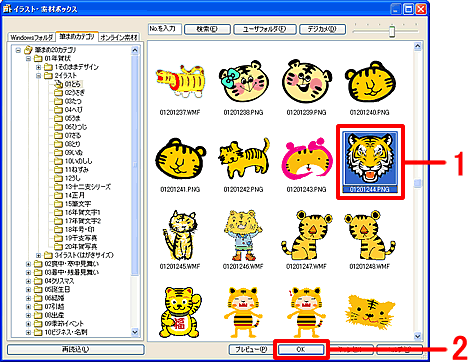Click the プレビュー(P) preview button
470x362 pixels.
[251, 349]
